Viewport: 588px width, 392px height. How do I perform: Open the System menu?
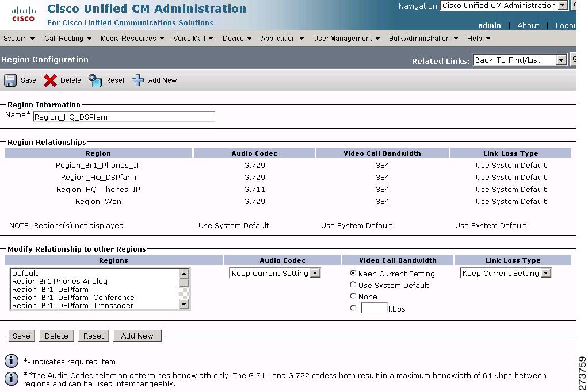point(19,39)
